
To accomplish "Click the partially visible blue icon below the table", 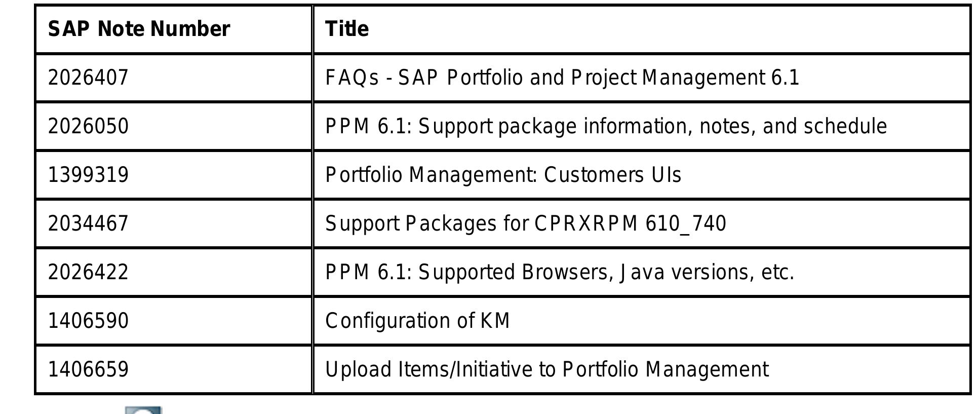I will tap(143, 409).
